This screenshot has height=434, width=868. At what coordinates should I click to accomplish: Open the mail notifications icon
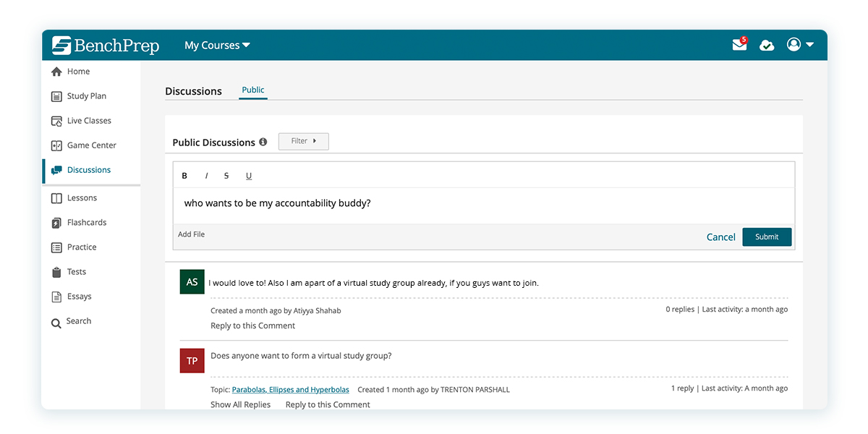pos(739,44)
